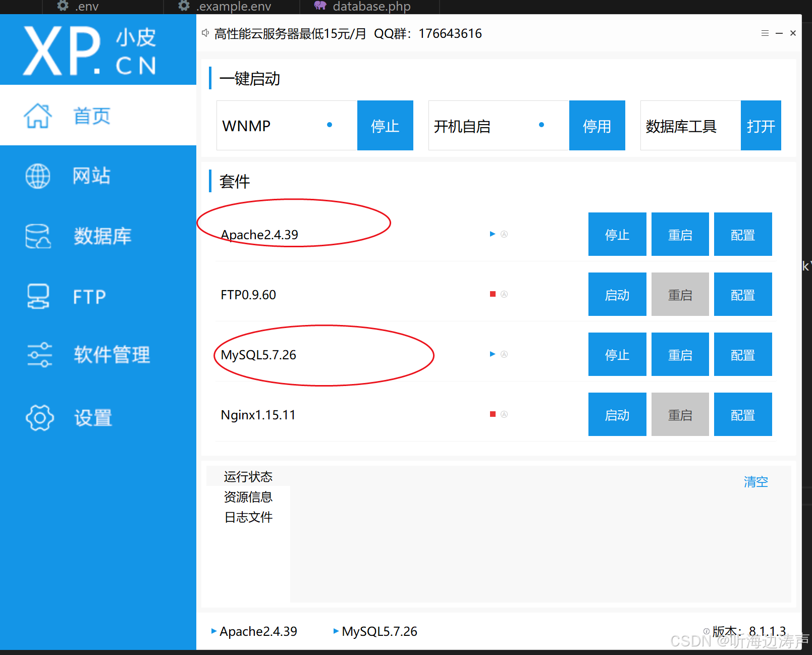Disable 开机自启 with the 停用 button
This screenshot has width=812, height=655.
[597, 125]
